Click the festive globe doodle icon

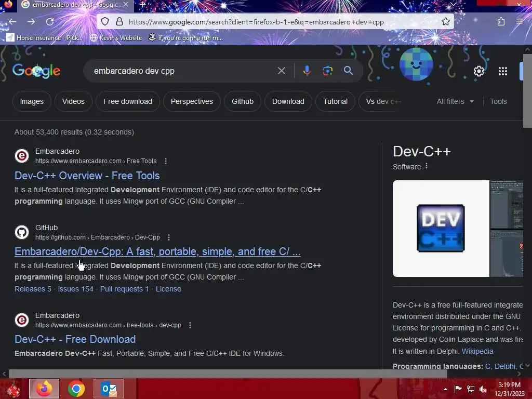[416, 64]
